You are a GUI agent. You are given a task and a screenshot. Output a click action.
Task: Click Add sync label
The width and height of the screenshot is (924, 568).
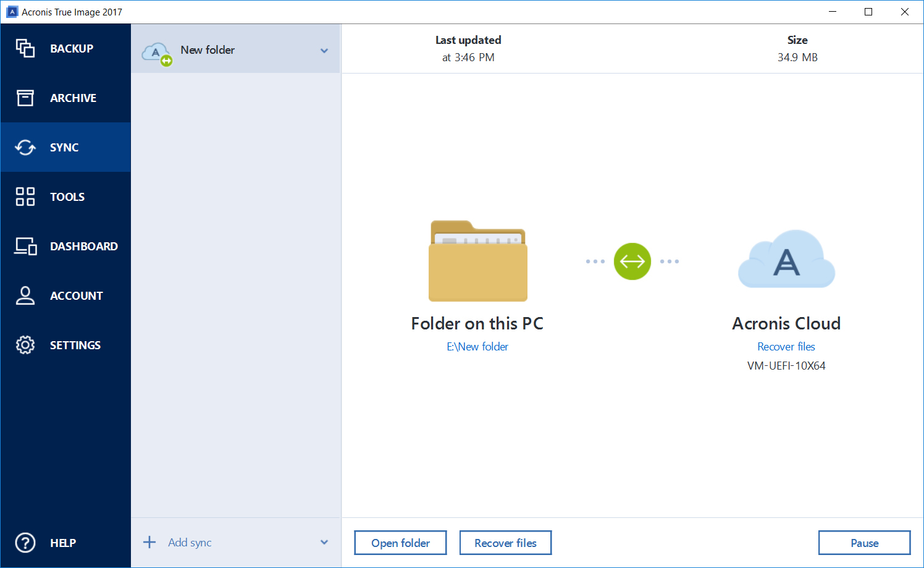[190, 542]
